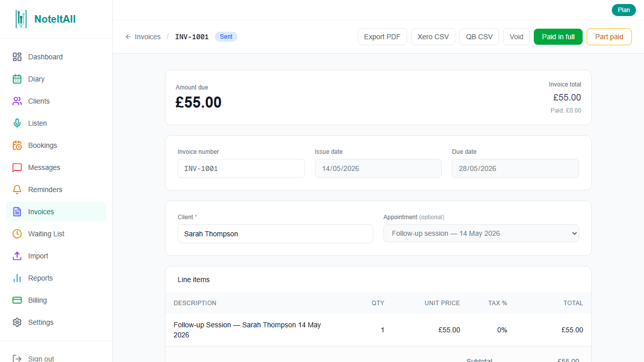Open the Clients list
644x362 pixels.
pos(56,101)
